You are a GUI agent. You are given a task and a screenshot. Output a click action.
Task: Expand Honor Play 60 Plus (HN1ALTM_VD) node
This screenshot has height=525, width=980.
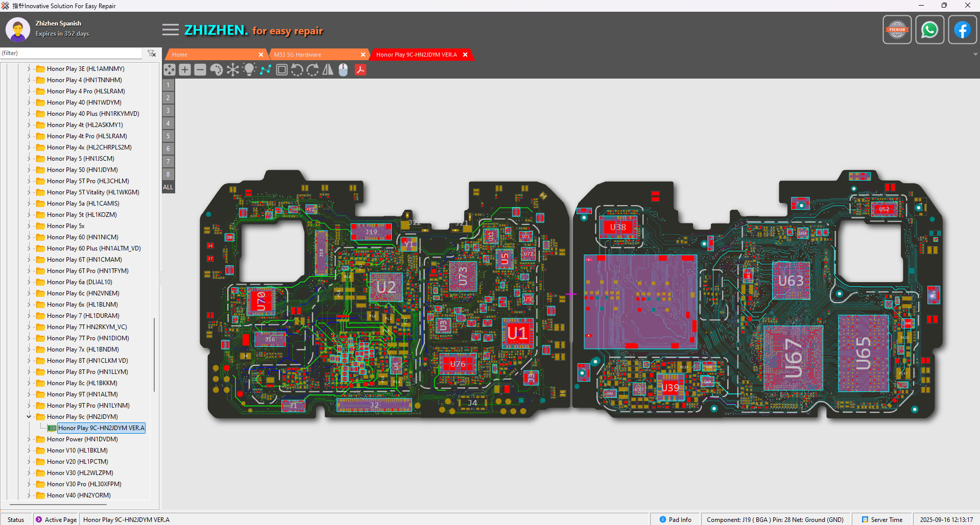tap(29, 248)
